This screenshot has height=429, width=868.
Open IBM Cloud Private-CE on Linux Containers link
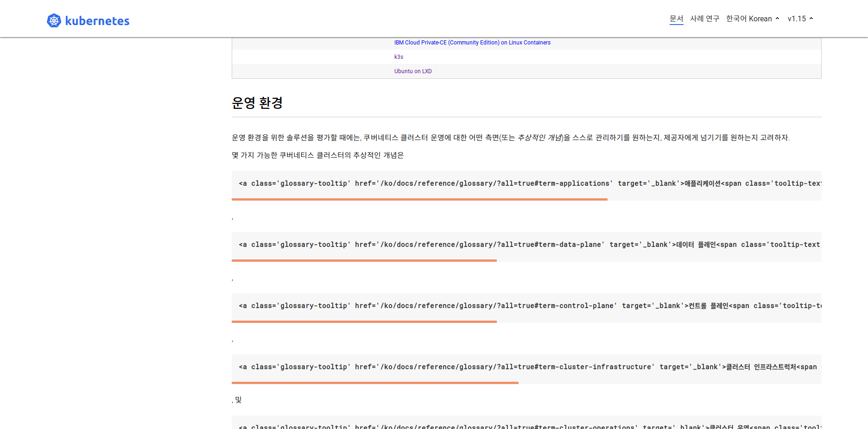click(472, 43)
